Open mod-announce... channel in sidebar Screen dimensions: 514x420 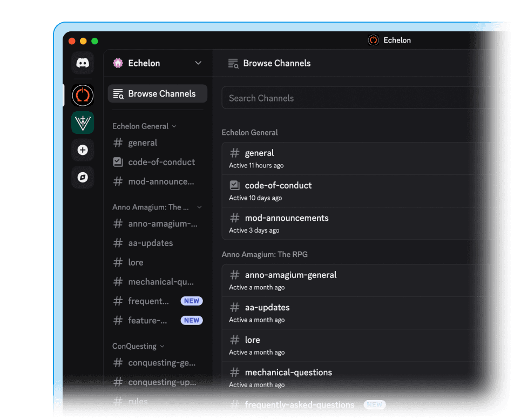(x=158, y=181)
